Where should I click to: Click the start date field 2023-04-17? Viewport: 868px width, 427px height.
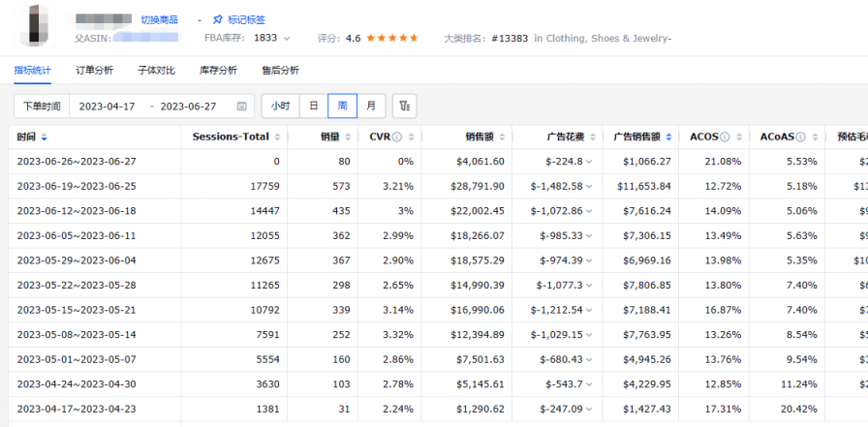pos(107,106)
